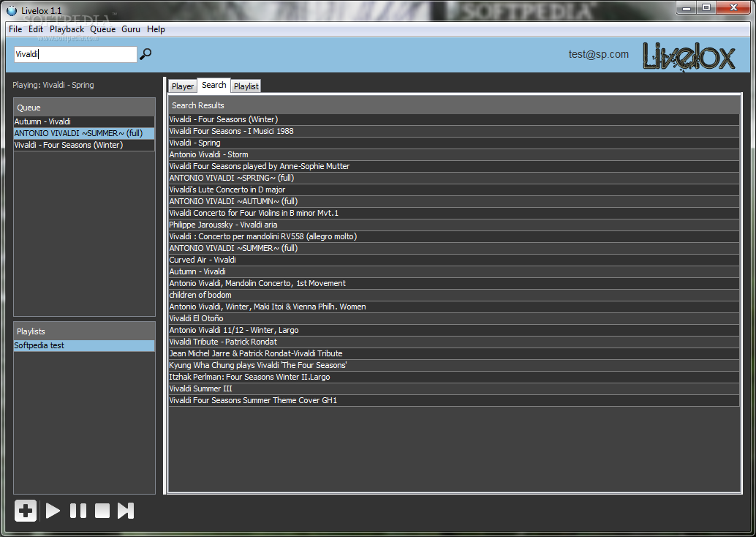This screenshot has width=756, height=537.
Task: Switch to the Search tab
Action: coord(213,85)
